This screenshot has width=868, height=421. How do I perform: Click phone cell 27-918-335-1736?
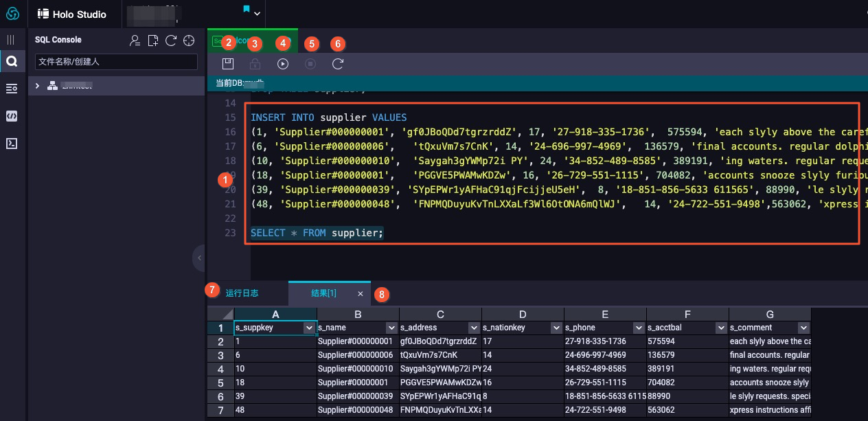click(x=605, y=341)
